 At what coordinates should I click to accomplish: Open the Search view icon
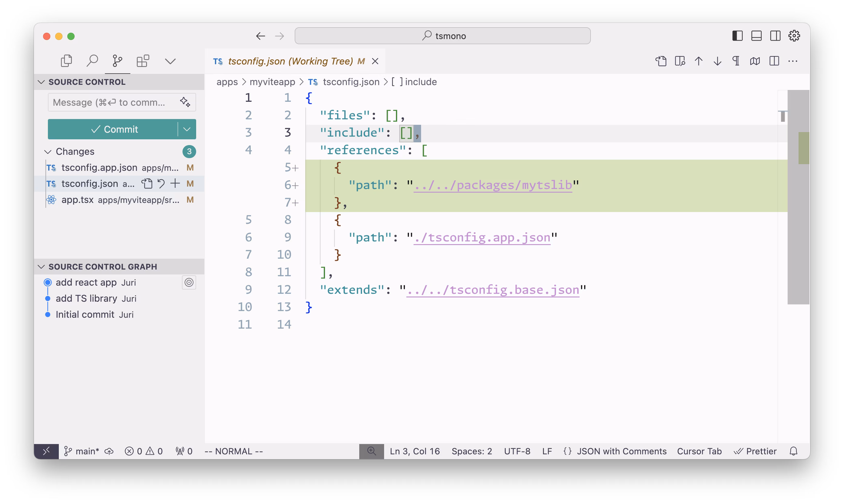(x=92, y=61)
